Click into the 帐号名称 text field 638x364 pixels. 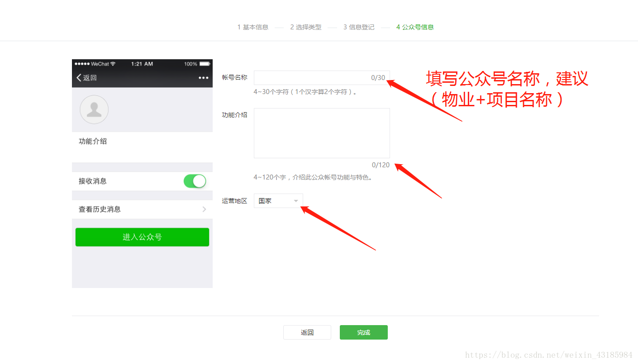point(312,78)
